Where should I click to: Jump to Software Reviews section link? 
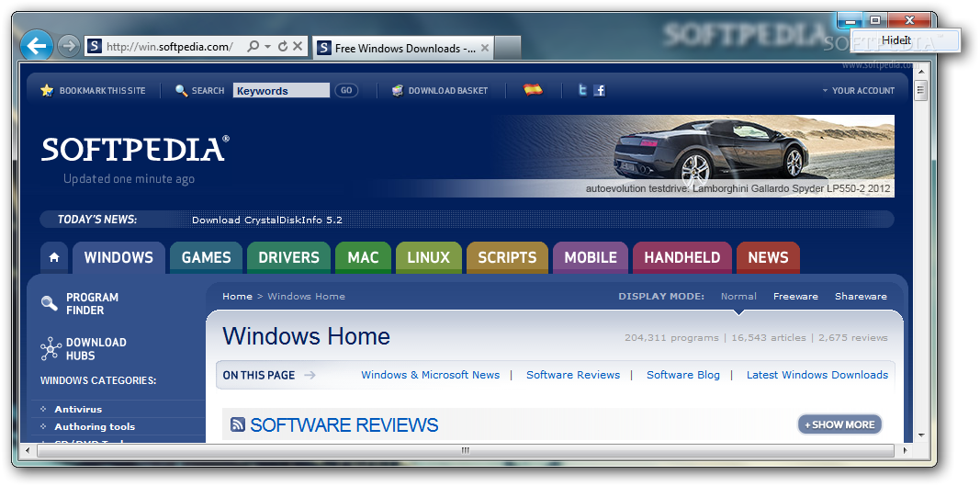click(x=573, y=375)
